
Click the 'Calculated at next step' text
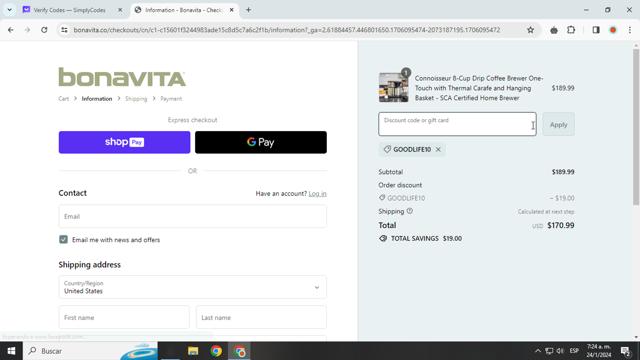tap(546, 211)
